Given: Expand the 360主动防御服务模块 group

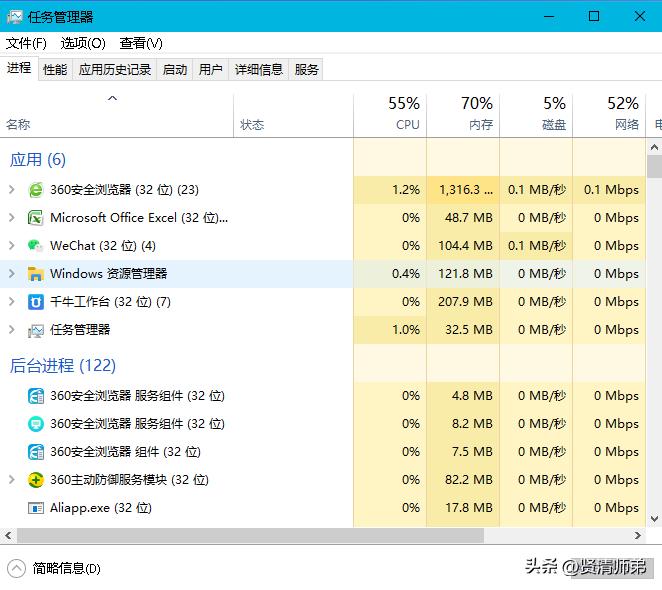Looking at the screenshot, I should [x=12, y=480].
